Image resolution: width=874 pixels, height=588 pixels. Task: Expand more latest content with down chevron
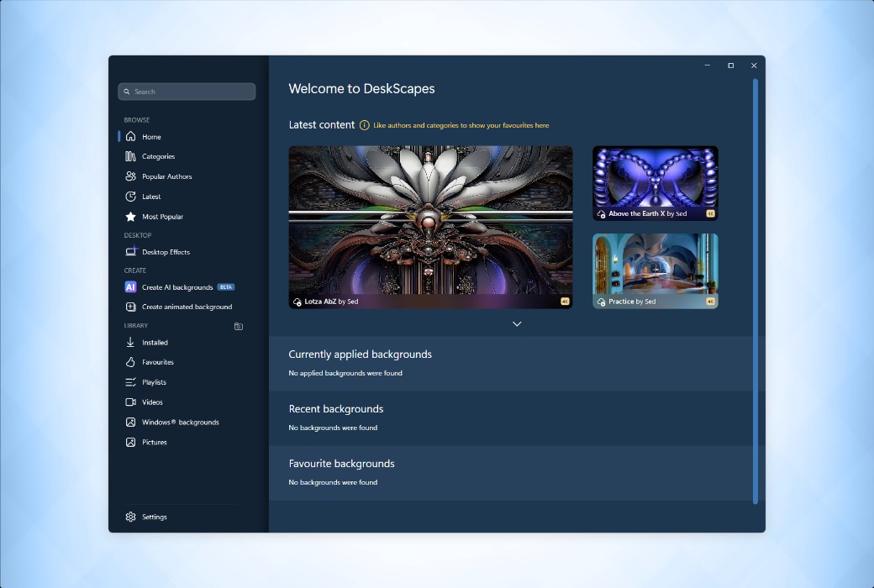[517, 323]
